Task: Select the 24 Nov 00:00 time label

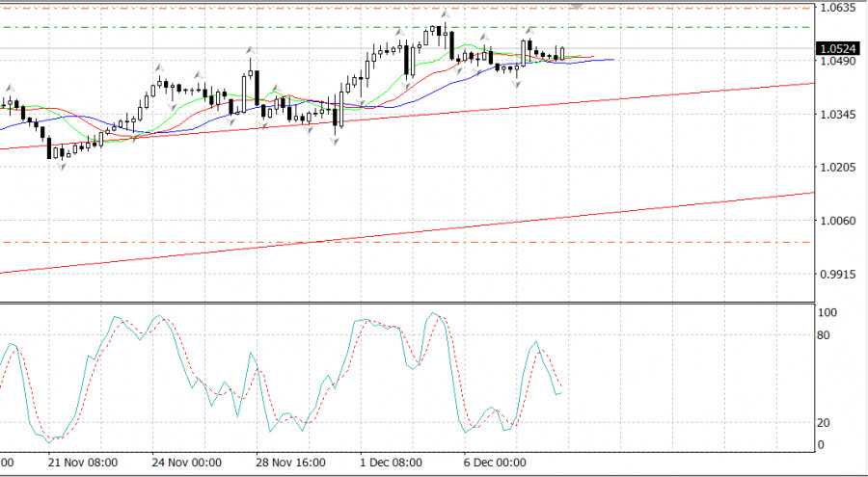Action: point(186,463)
